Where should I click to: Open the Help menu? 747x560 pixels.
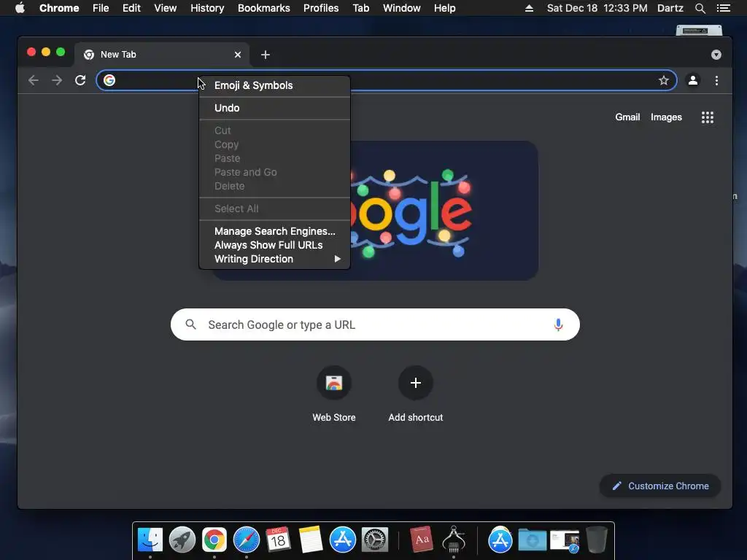pyautogui.click(x=444, y=8)
